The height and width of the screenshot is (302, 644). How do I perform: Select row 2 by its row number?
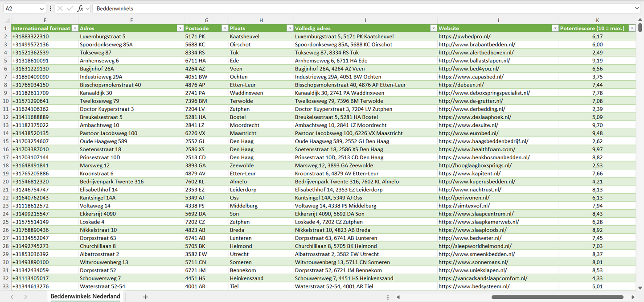click(x=5, y=36)
